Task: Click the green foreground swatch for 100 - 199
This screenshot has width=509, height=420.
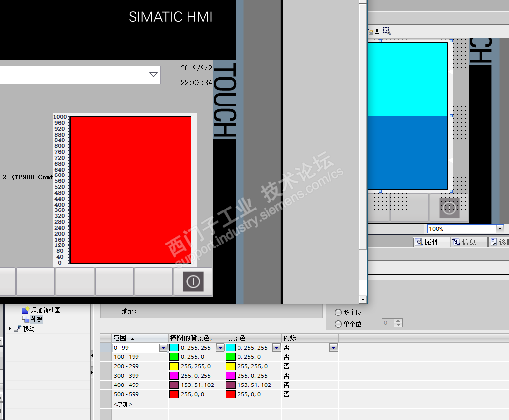Action: [x=231, y=357]
